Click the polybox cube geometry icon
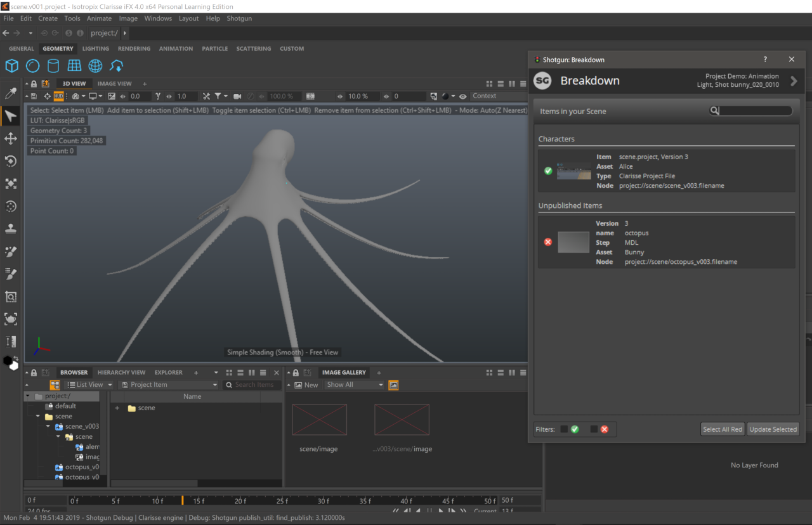 tap(11, 66)
